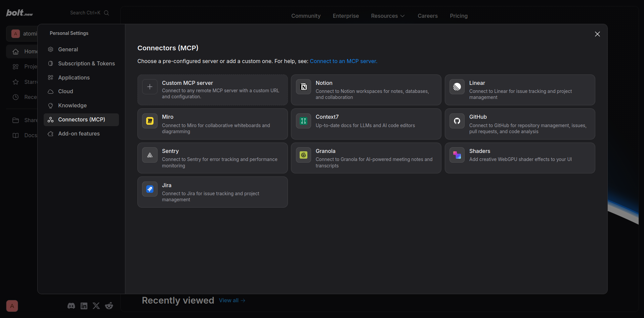Click the Notion logo icon

303,87
